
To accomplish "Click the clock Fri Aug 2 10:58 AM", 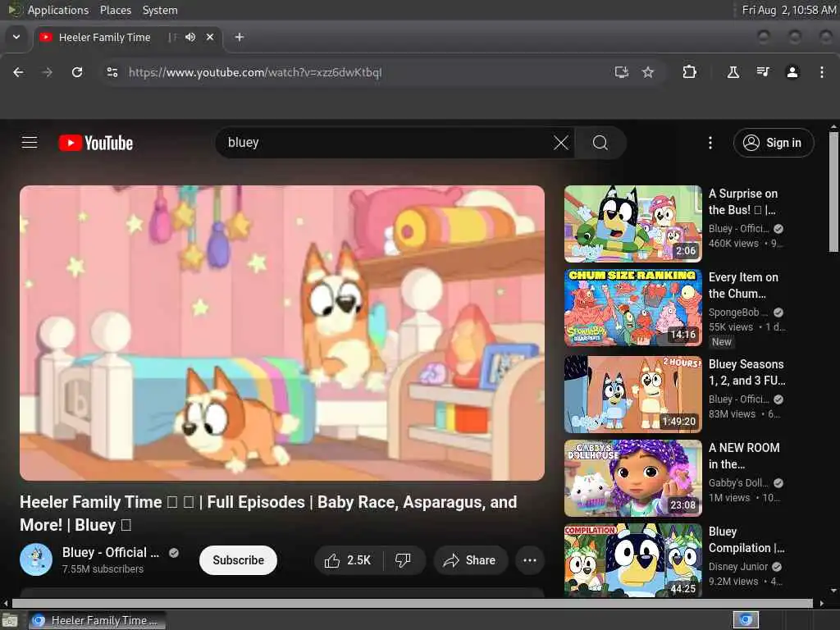I will (x=788, y=10).
